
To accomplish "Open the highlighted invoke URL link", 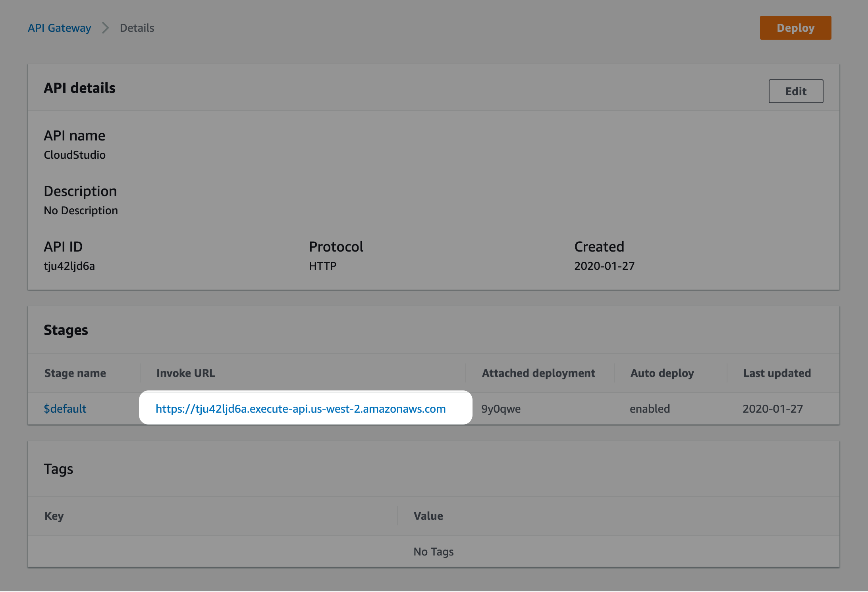I will (301, 409).
